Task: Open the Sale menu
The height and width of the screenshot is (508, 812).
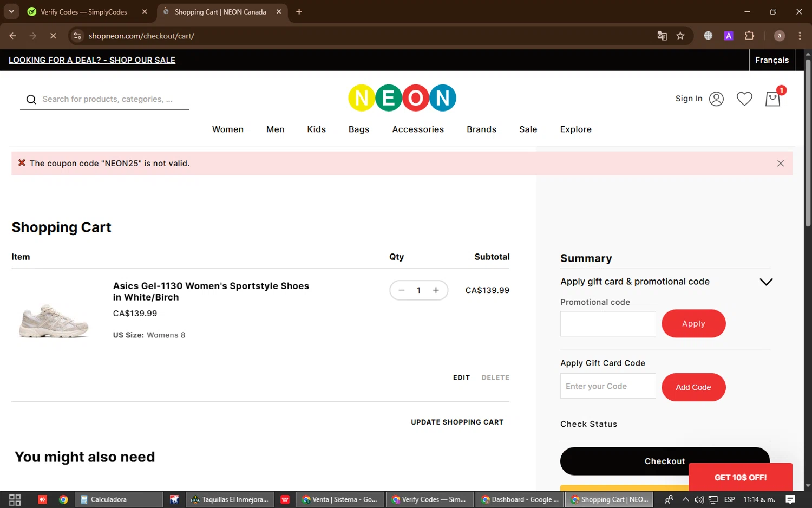Action: (x=528, y=129)
